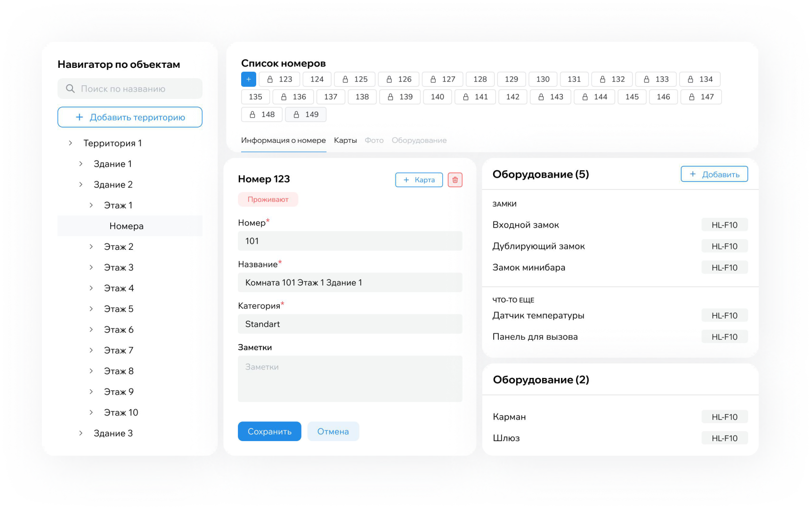812x509 pixels.
Task: Expand the Здание 3 chevron
Action: pos(81,433)
